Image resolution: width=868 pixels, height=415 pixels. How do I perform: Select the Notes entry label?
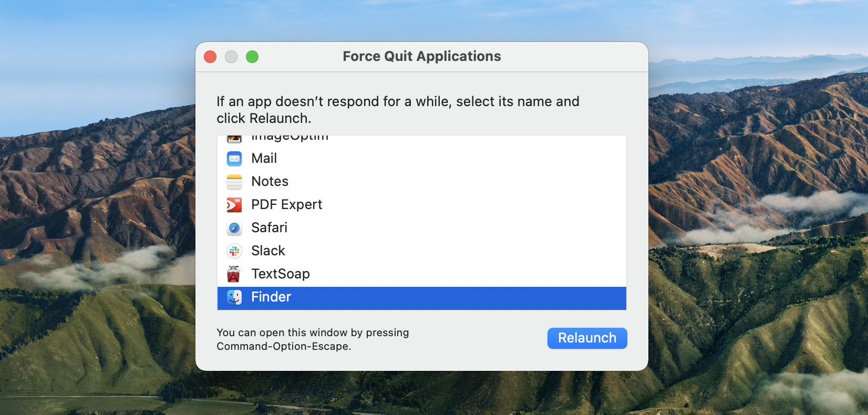[270, 181]
